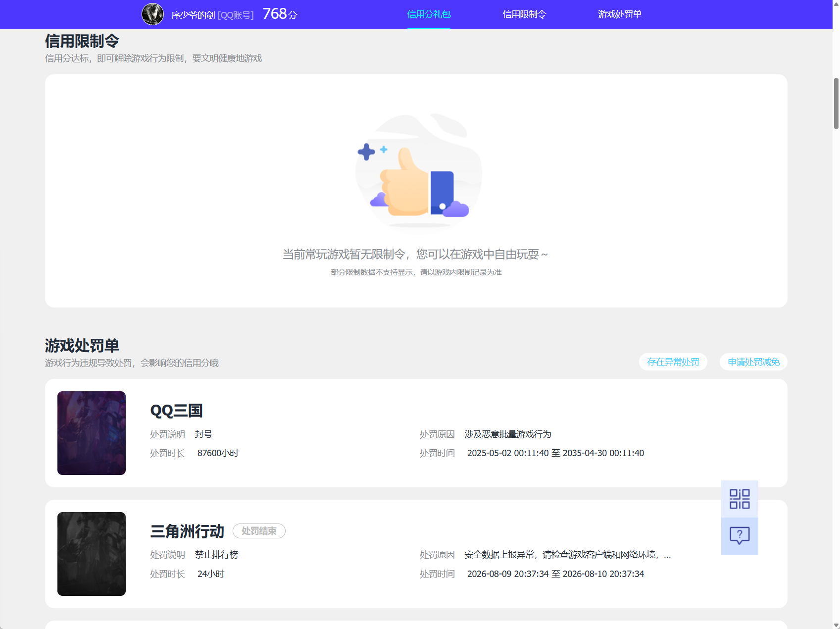This screenshot has height=629, width=840.
Task: Click the 存在异常处罚 button
Action: 673,362
